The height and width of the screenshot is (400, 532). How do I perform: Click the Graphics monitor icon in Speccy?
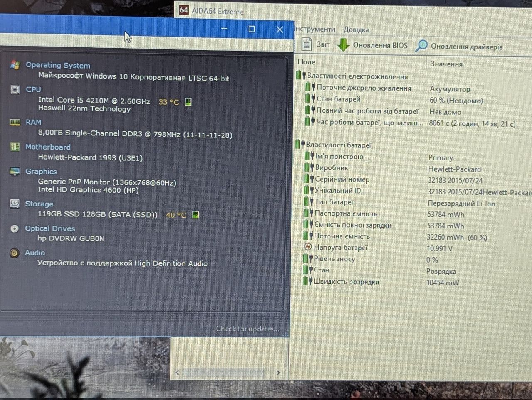tap(15, 171)
